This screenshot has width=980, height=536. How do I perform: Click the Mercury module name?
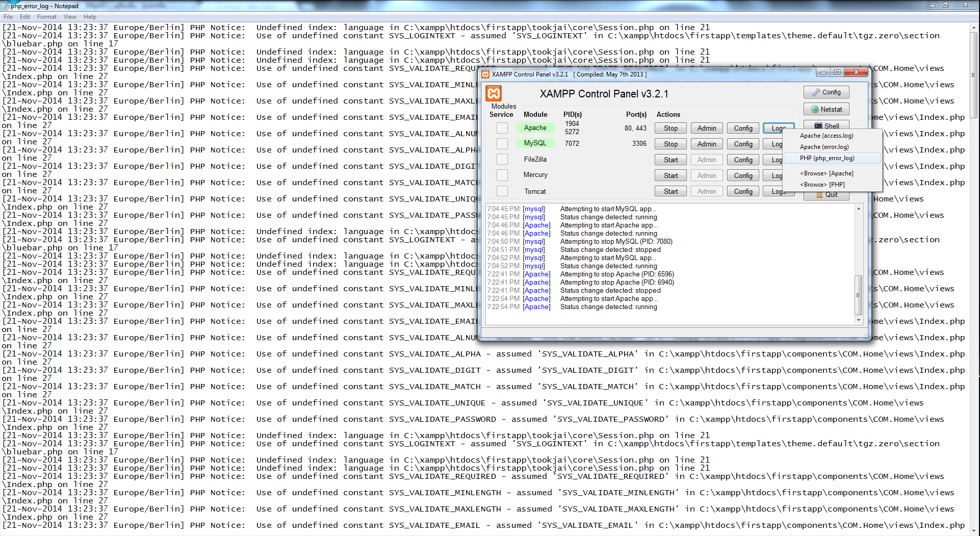535,175
